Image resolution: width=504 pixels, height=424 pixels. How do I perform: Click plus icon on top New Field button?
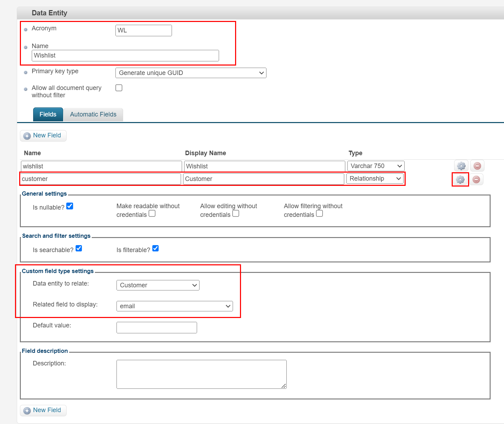tap(27, 136)
